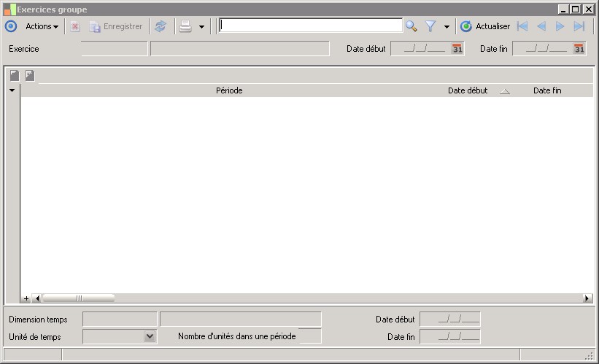This screenshot has height=364, width=599.
Task: Click the Actualiser refresh button
Action: pyautogui.click(x=484, y=26)
